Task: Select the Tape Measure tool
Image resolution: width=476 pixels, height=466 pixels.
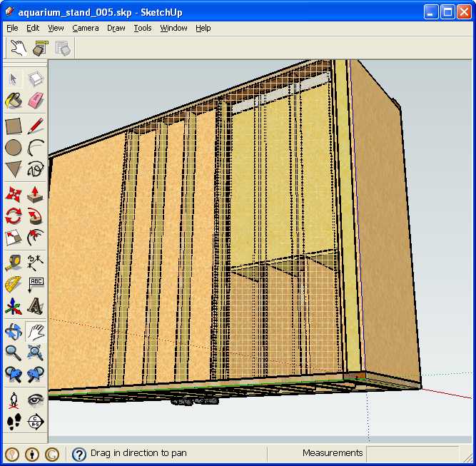Action: [14, 263]
